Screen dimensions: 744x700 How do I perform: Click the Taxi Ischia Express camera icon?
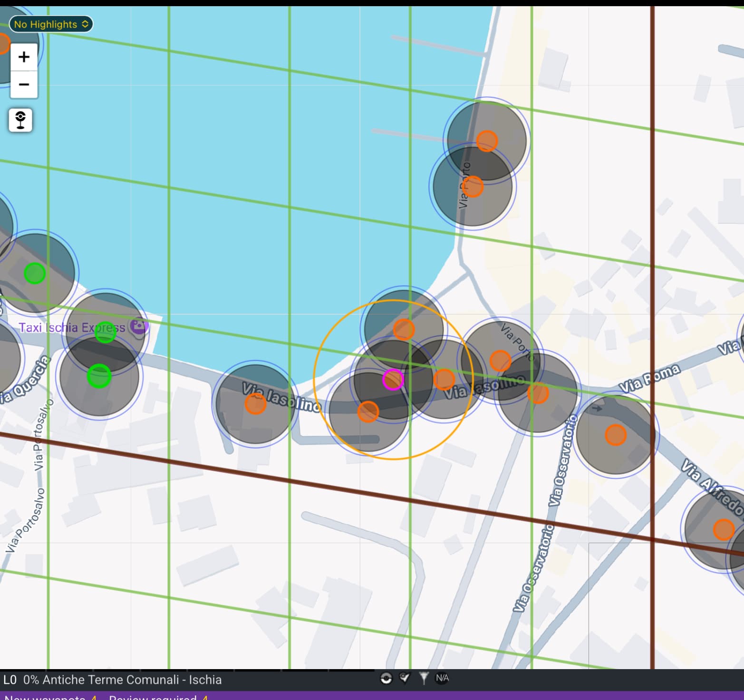click(x=139, y=326)
